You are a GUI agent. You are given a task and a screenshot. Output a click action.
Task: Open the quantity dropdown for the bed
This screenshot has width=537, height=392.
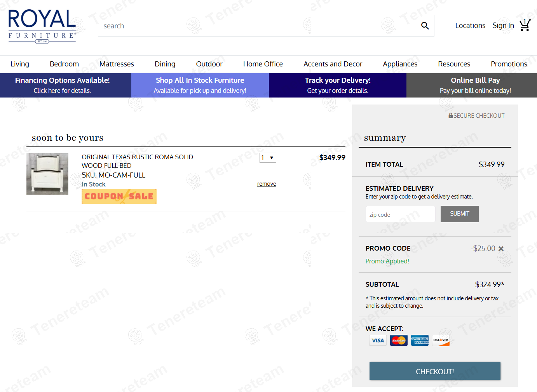coord(268,158)
